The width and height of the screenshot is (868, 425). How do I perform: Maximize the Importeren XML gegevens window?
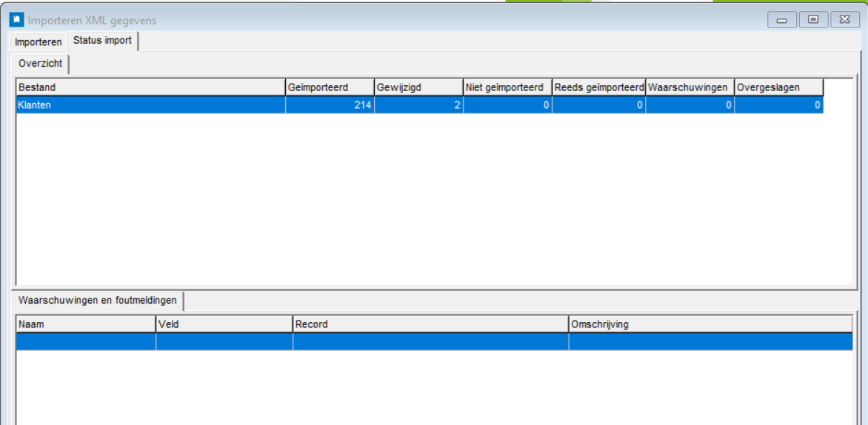tap(813, 20)
